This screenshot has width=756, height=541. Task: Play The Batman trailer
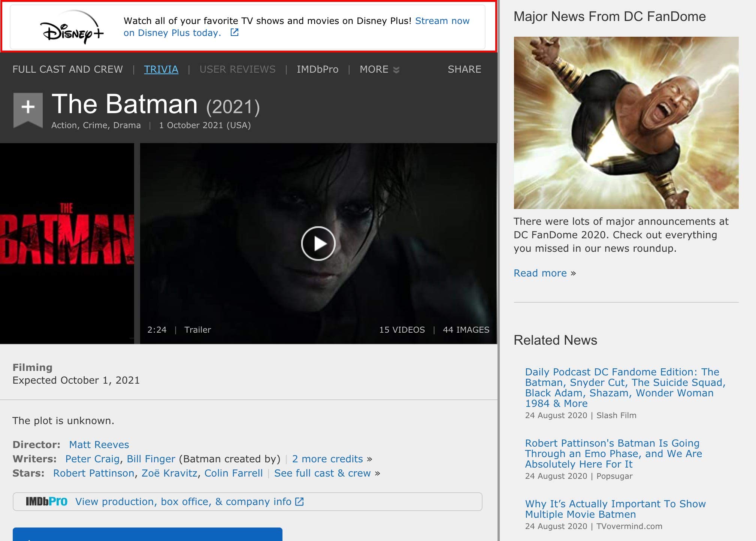[x=318, y=244]
